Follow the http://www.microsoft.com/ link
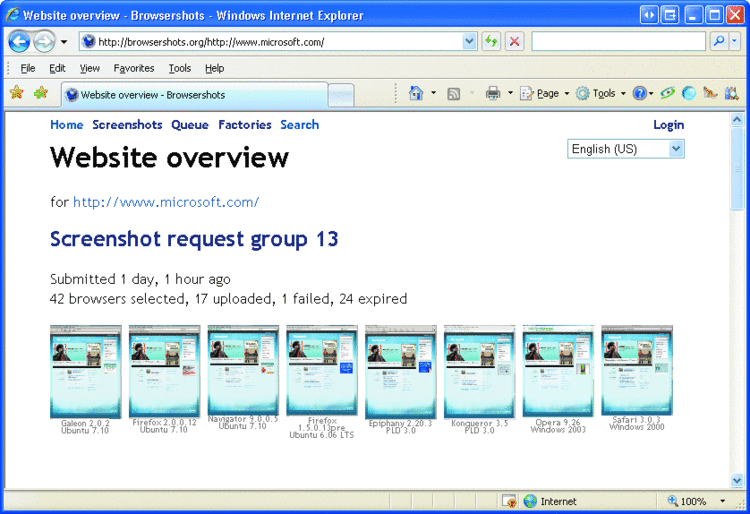Screen dimensions: 750x514 (x=166, y=202)
